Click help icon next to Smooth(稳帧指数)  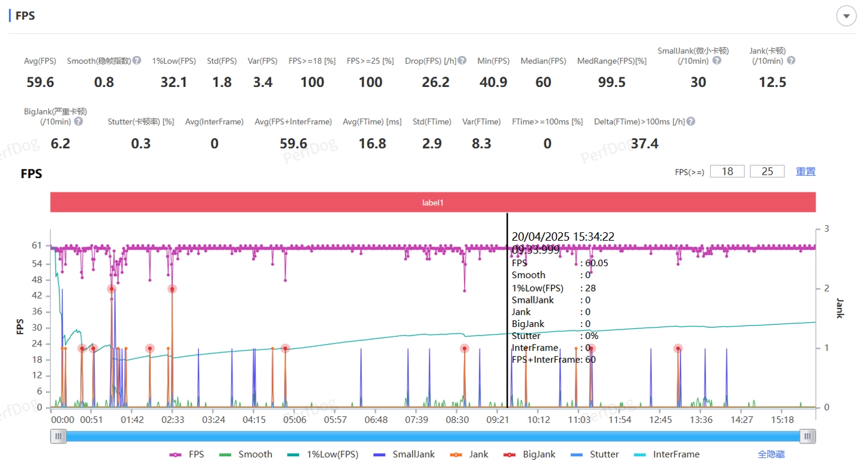coord(137,60)
